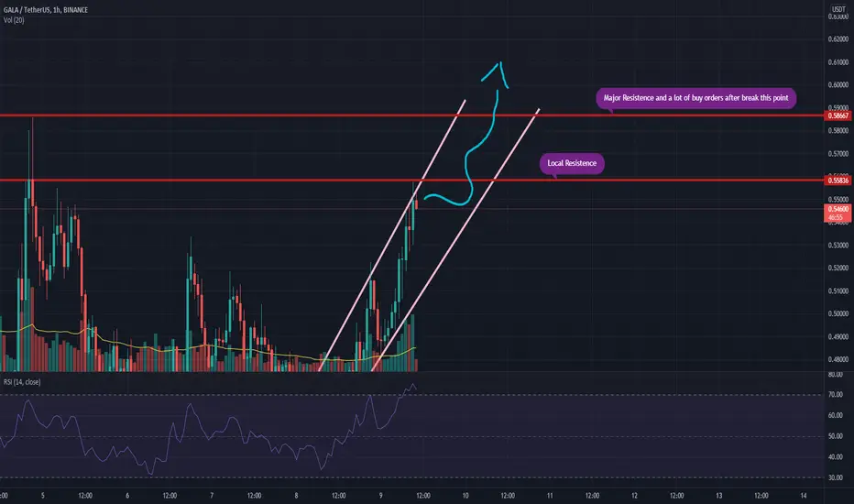
Task: Click date 11 on the time axis
Action: click(550, 496)
